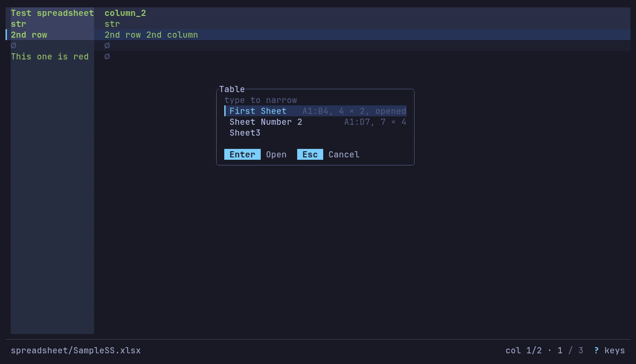This screenshot has height=364, width=636.
Task: Select the '2nd row 2nd column' cell
Action: (x=151, y=35)
